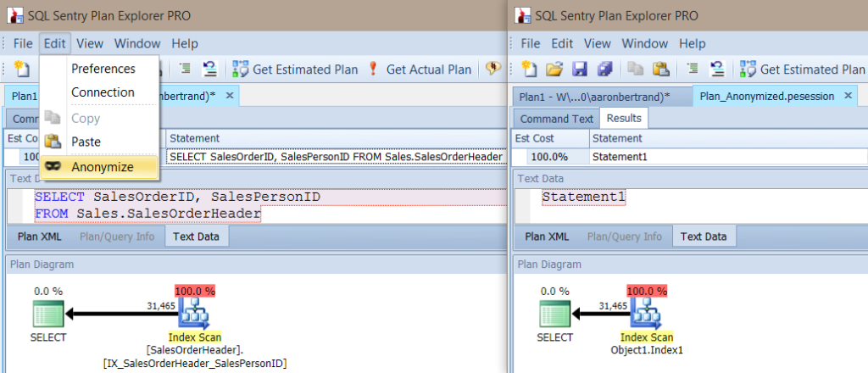
Task: Open Help menu in right window
Action: coord(692,44)
